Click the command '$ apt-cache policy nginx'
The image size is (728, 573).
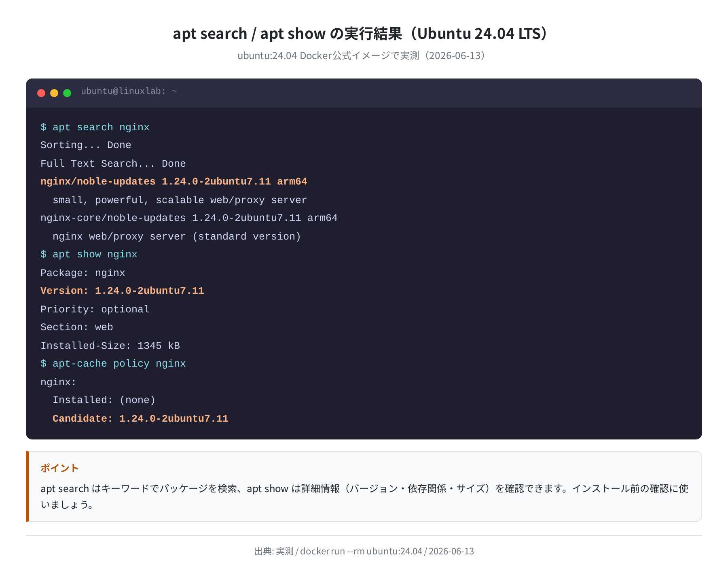(113, 364)
